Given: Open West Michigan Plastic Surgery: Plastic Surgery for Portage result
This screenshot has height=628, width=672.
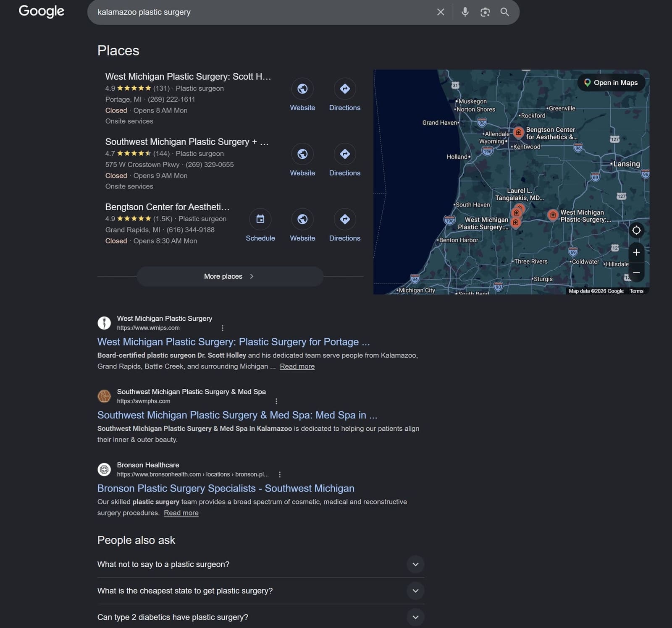Looking at the screenshot, I should [234, 342].
